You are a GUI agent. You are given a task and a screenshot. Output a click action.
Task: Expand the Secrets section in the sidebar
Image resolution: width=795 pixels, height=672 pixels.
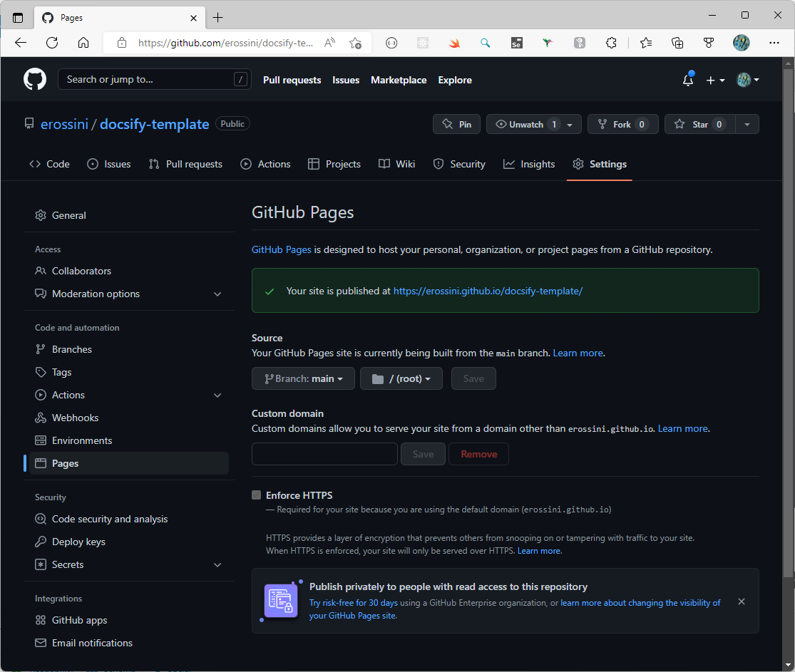(217, 564)
